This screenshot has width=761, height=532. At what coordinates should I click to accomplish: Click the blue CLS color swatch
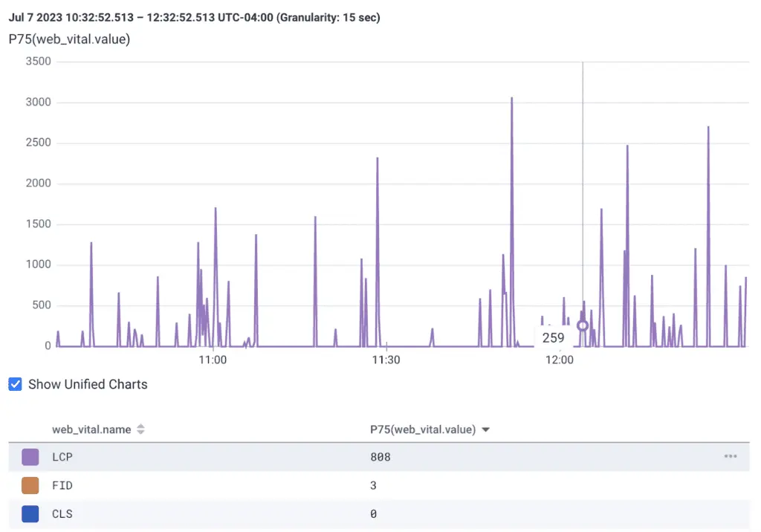click(x=30, y=513)
